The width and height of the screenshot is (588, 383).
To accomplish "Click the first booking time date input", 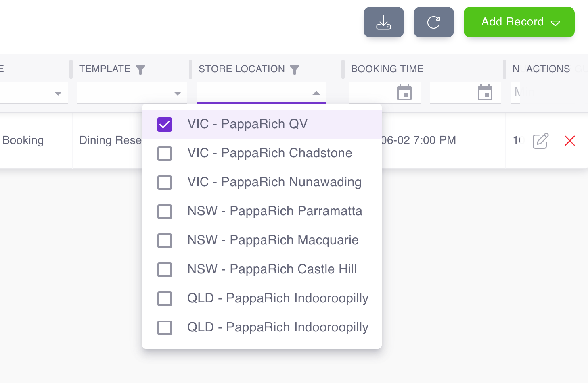I will click(372, 93).
